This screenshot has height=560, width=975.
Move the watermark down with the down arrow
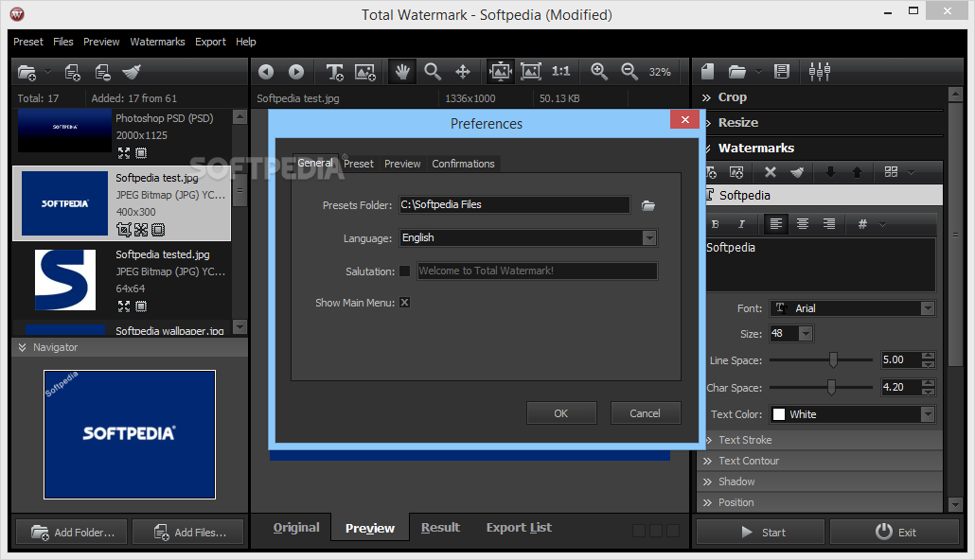coord(831,172)
